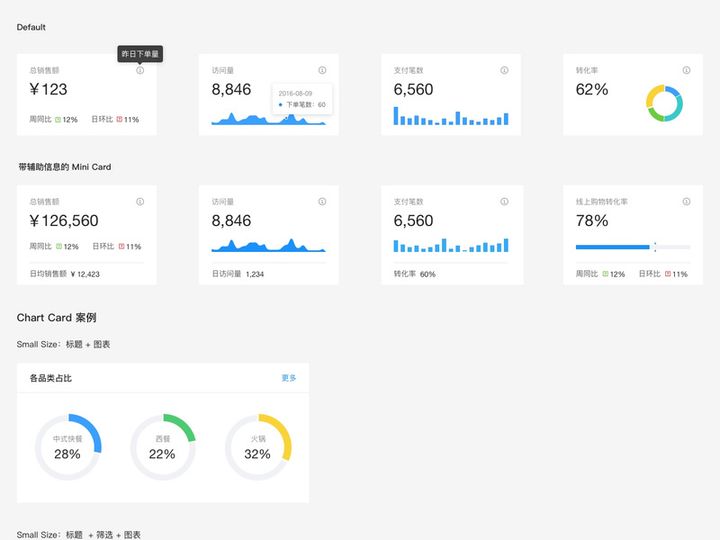720x540 pixels.
Task: Click the 西餐 22% ring chart
Action: coord(163,447)
